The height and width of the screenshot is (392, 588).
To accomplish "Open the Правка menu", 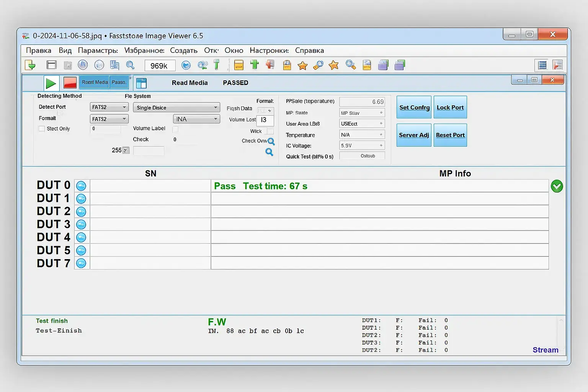I will [x=38, y=51].
